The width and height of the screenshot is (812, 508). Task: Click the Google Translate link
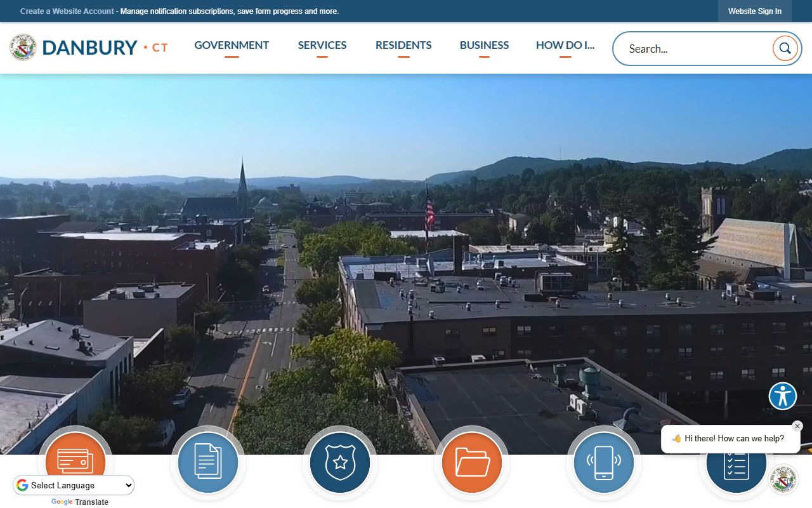tap(80, 502)
